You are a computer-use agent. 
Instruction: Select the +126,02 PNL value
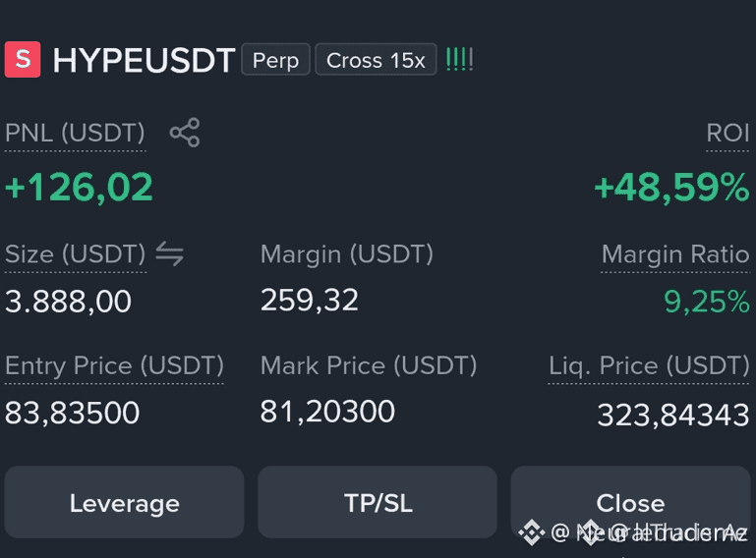pos(79,187)
